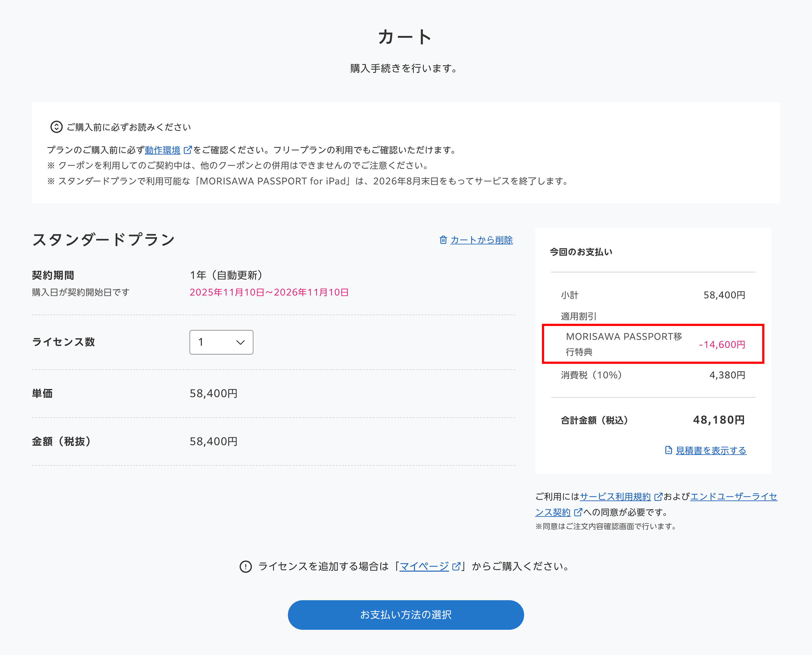
Task: Open the ライセンス数 quantity dropdown
Action: tap(221, 342)
